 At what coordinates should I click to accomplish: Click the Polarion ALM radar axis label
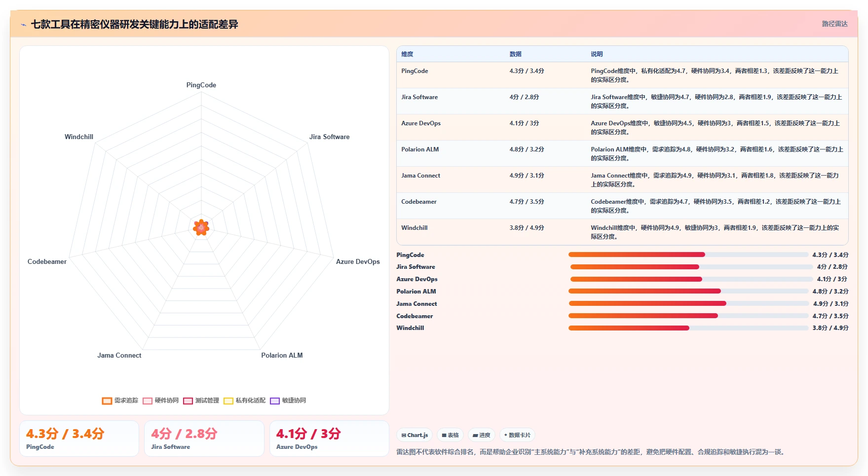click(282, 355)
